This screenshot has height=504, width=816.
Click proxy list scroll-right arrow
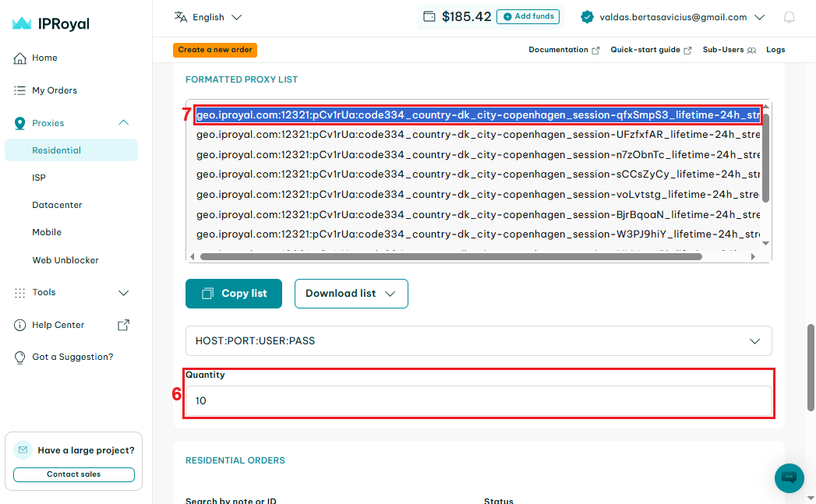753,257
